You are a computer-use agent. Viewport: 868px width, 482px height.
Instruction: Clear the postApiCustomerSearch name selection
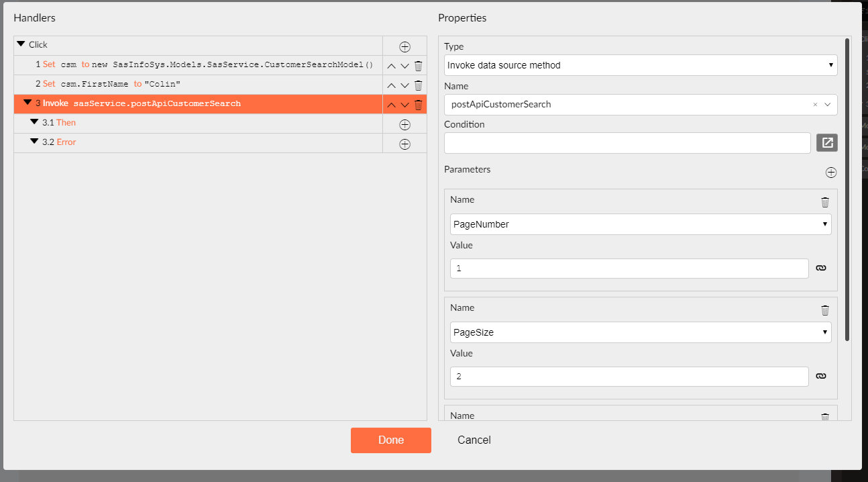[x=815, y=105]
